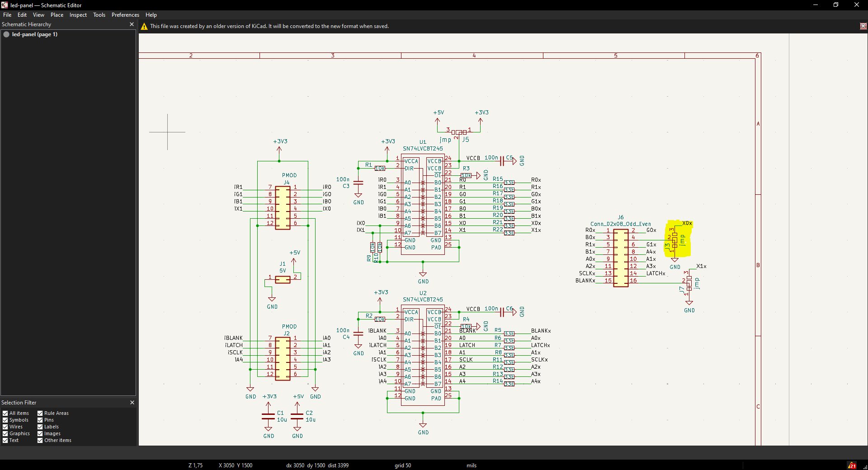Viewport: 868px width, 470px height.
Task: Open the File menu
Action: [x=7, y=15]
